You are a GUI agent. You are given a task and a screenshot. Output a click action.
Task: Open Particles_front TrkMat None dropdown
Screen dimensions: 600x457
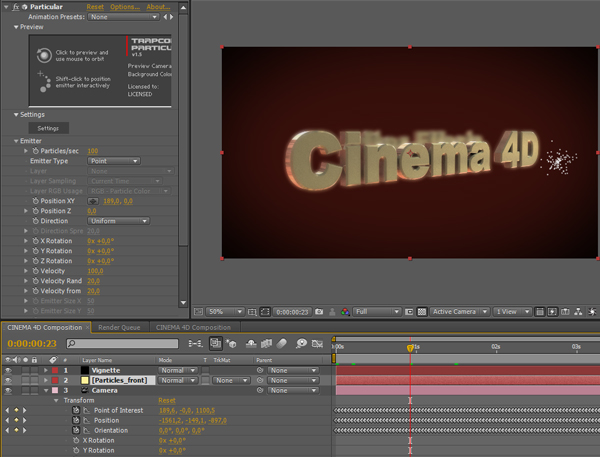231,380
